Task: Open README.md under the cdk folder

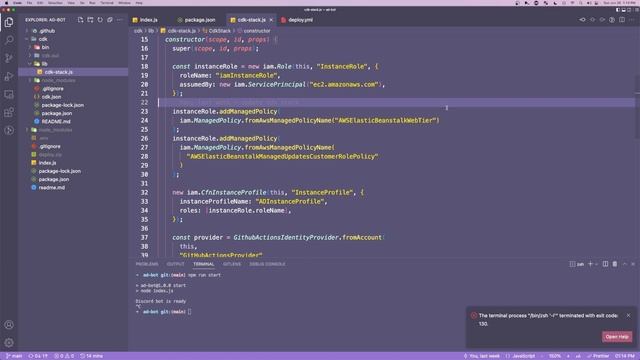Action: [x=56, y=121]
